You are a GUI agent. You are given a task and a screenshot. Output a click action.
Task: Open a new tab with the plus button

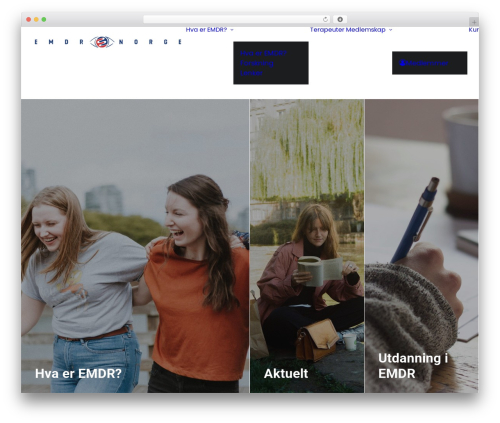click(474, 22)
